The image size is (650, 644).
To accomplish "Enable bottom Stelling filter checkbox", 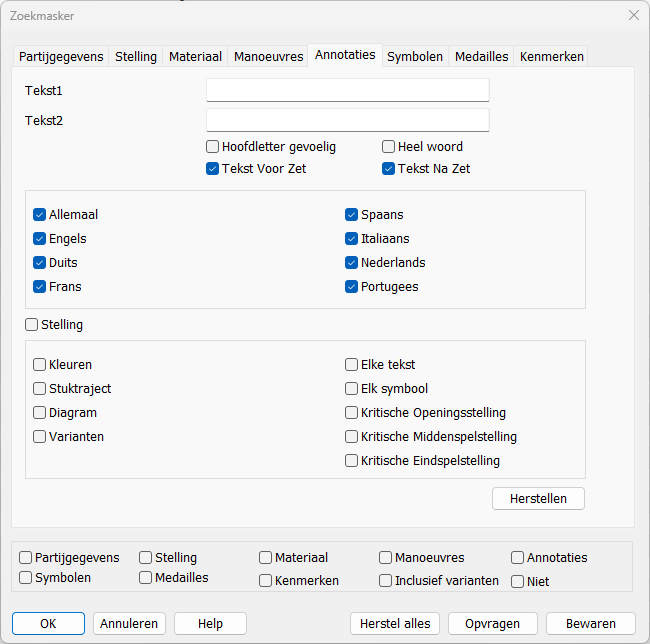I will click(146, 557).
